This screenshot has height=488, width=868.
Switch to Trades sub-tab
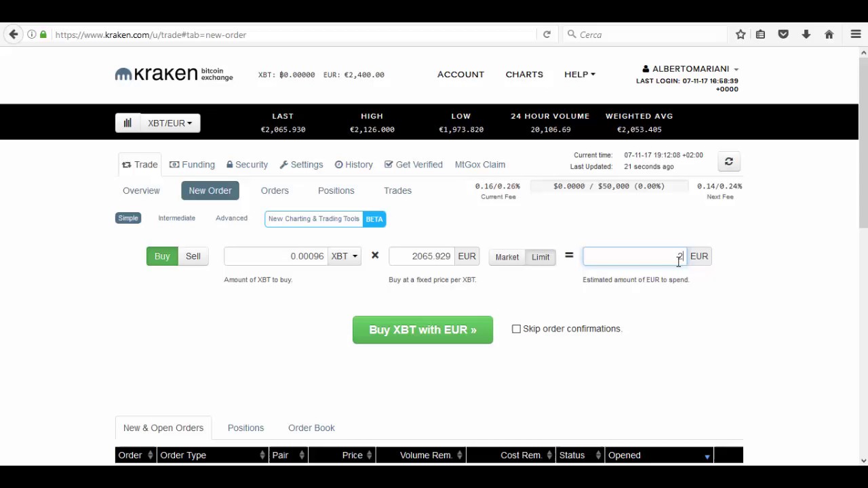pyautogui.click(x=397, y=190)
